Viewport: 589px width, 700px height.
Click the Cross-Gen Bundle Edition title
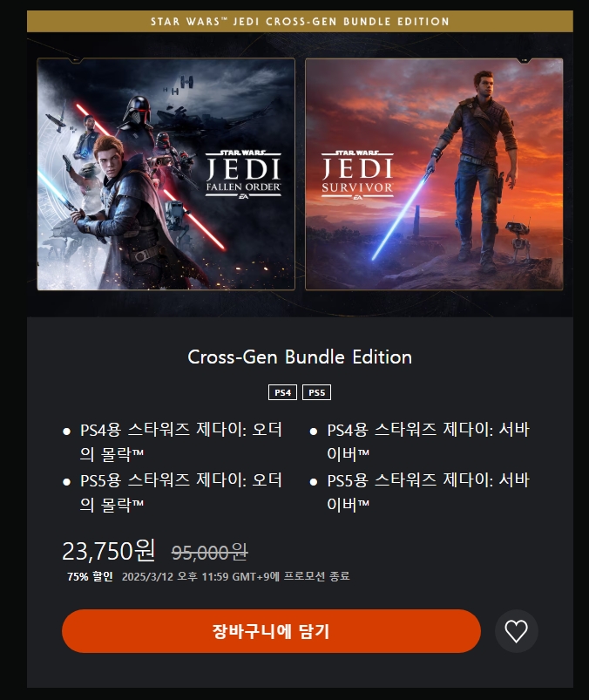coord(300,357)
